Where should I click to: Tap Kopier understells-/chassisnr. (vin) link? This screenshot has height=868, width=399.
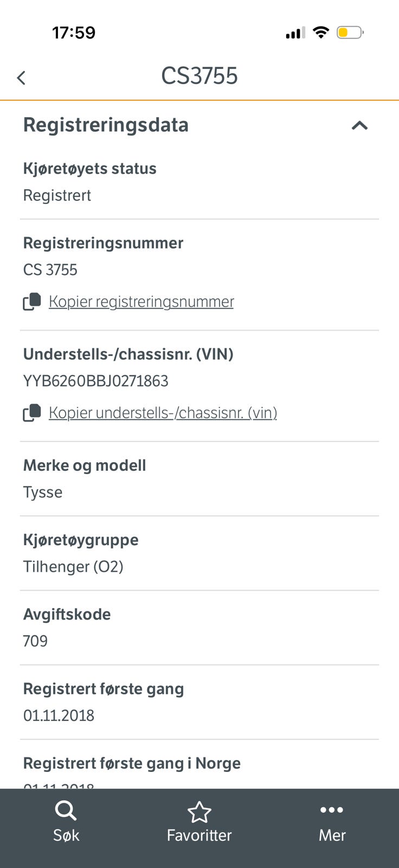[x=163, y=413]
